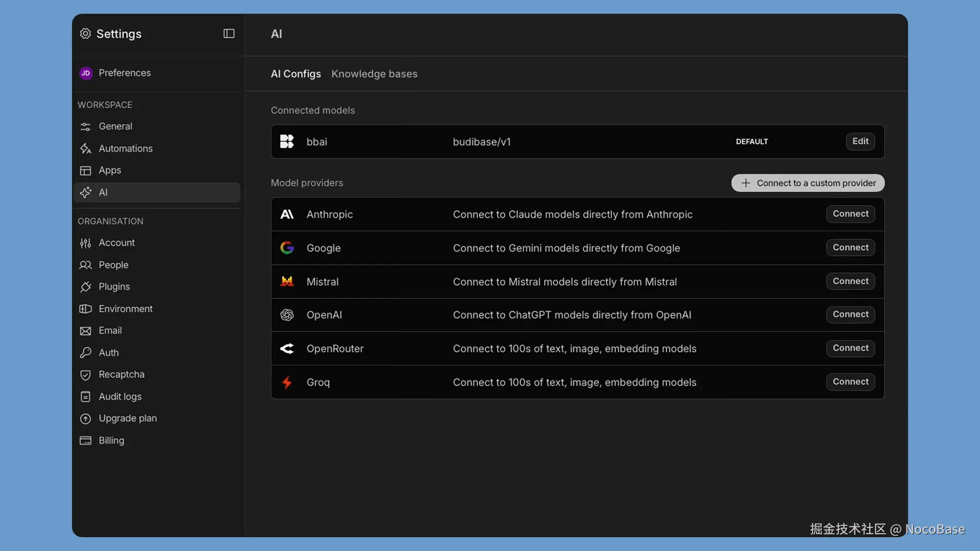Click the JD user avatar icon
The image size is (980, 551).
point(86,73)
